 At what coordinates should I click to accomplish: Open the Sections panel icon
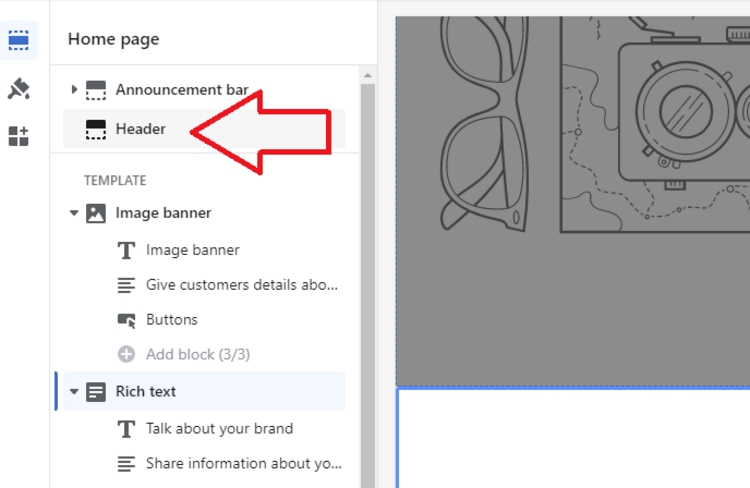pyautogui.click(x=19, y=40)
